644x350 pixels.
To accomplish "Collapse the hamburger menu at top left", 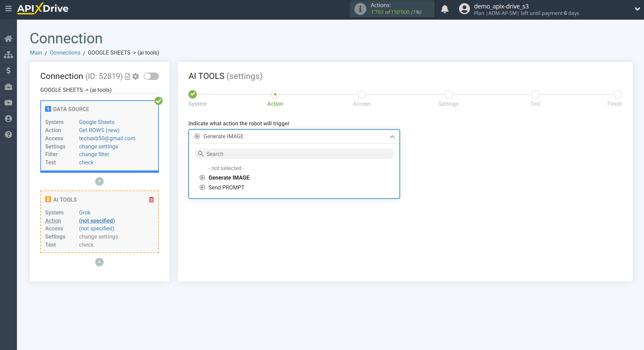I will coord(8,9).
